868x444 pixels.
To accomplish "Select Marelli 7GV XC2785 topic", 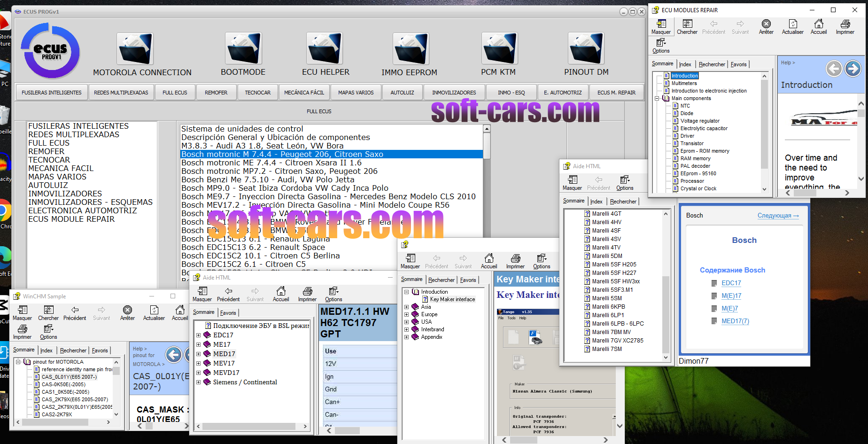I will coord(617,341).
